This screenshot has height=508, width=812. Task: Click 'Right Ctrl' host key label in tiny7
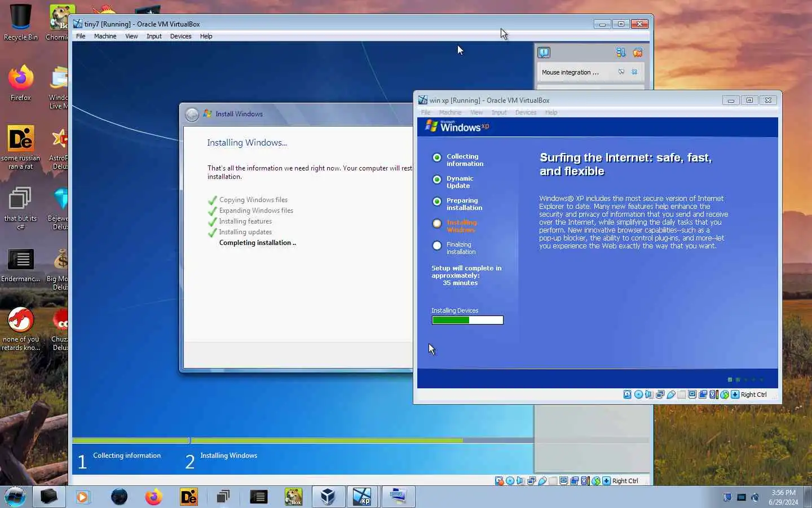(625, 481)
